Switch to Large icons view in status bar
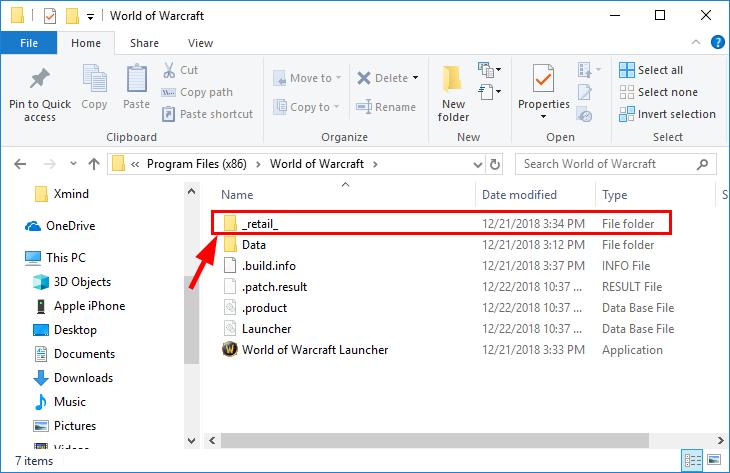Image resolution: width=730 pixels, height=473 pixels. click(x=714, y=460)
